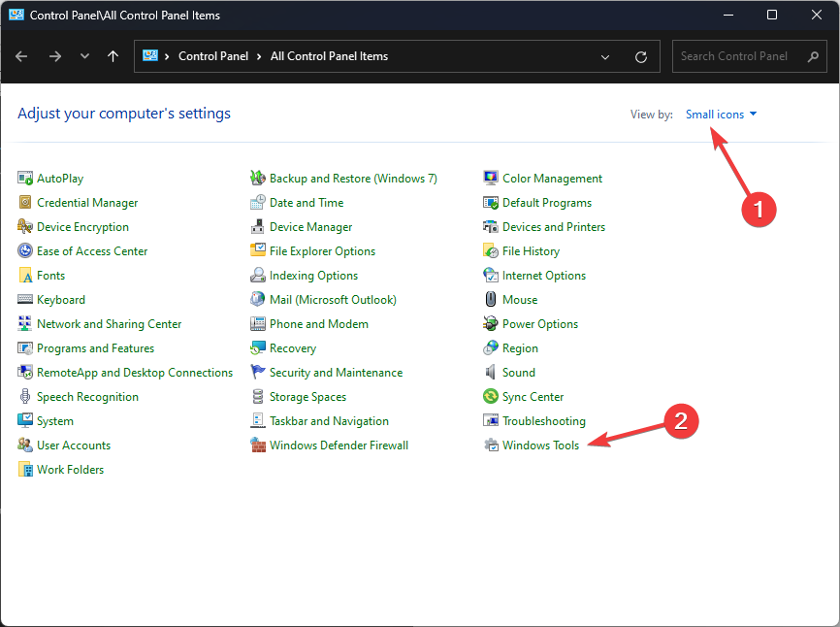Click the Windows Tools gear icon
Viewport: 840px width, 627px height.
(491, 445)
